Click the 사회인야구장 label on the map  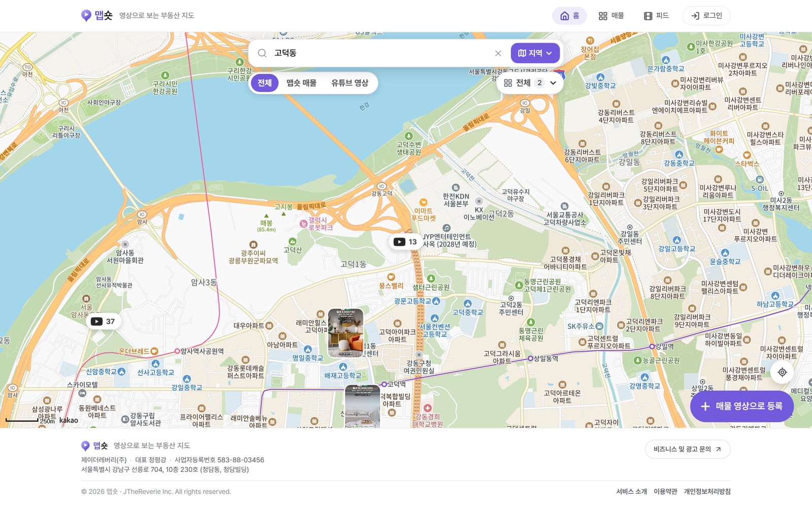pos(104,102)
